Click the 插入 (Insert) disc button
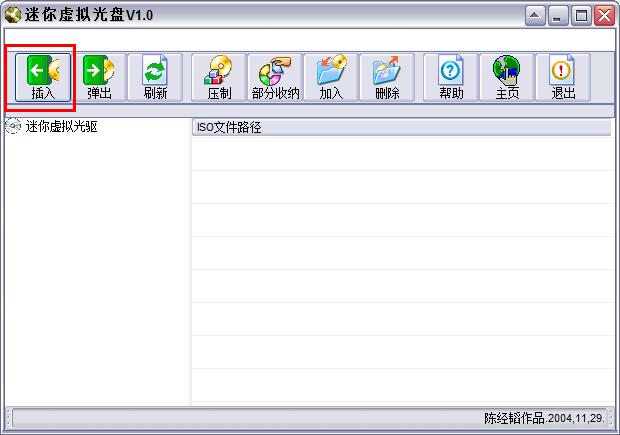The image size is (620, 435). coord(43,78)
